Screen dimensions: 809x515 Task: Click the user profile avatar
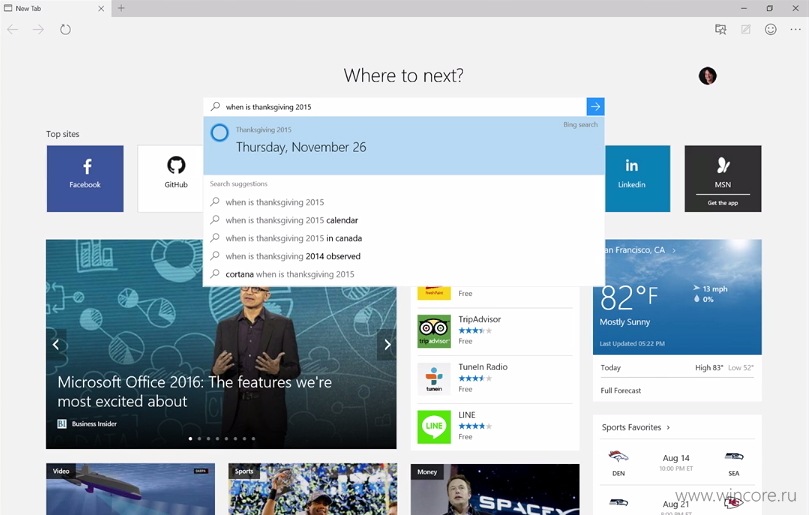point(707,76)
